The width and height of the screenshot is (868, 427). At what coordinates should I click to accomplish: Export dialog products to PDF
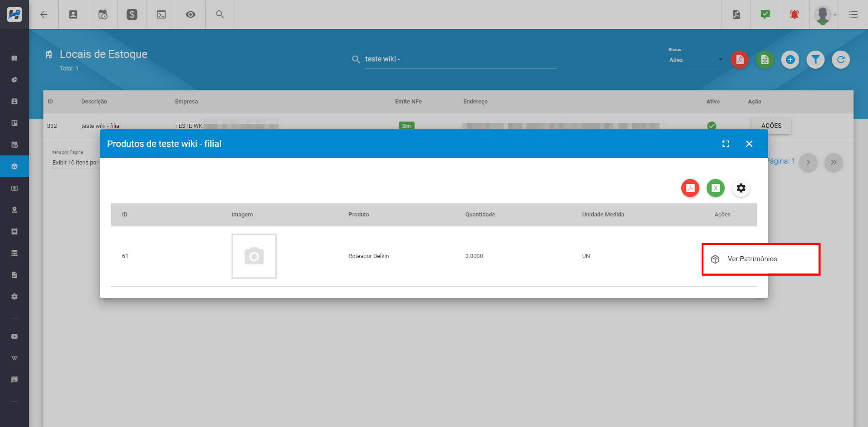[690, 188]
